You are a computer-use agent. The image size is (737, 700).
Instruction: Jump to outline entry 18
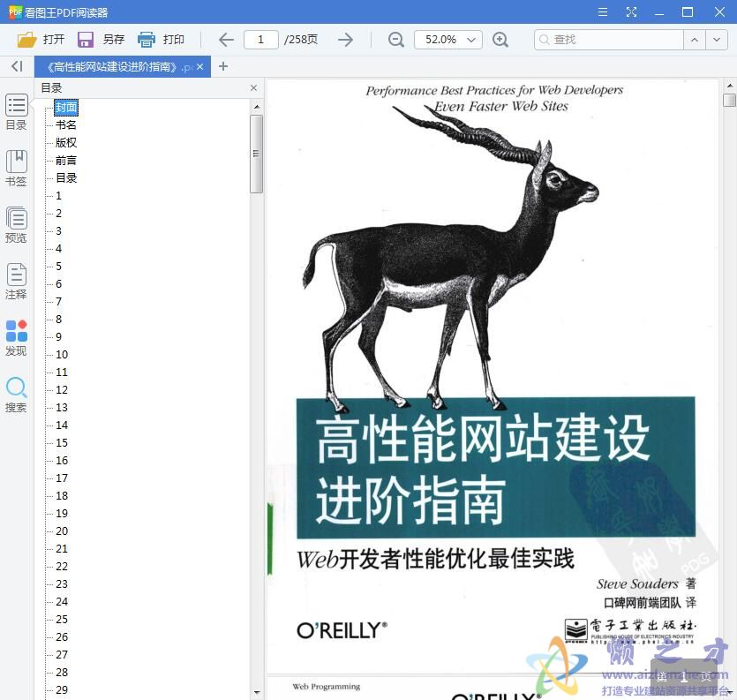pos(62,495)
